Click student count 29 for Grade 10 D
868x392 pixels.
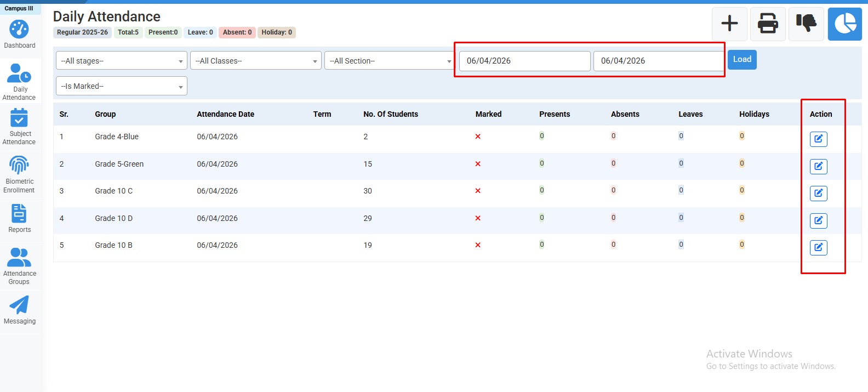pos(368,218)
